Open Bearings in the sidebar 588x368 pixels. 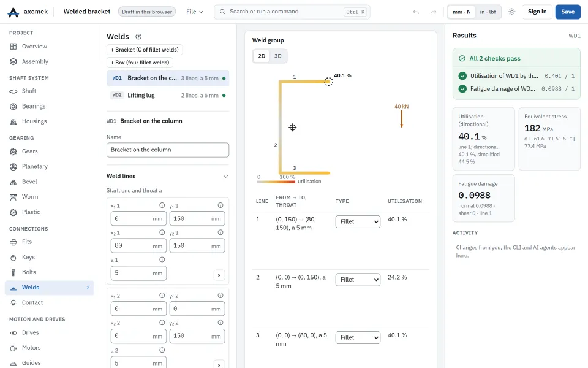pos(50,106)
